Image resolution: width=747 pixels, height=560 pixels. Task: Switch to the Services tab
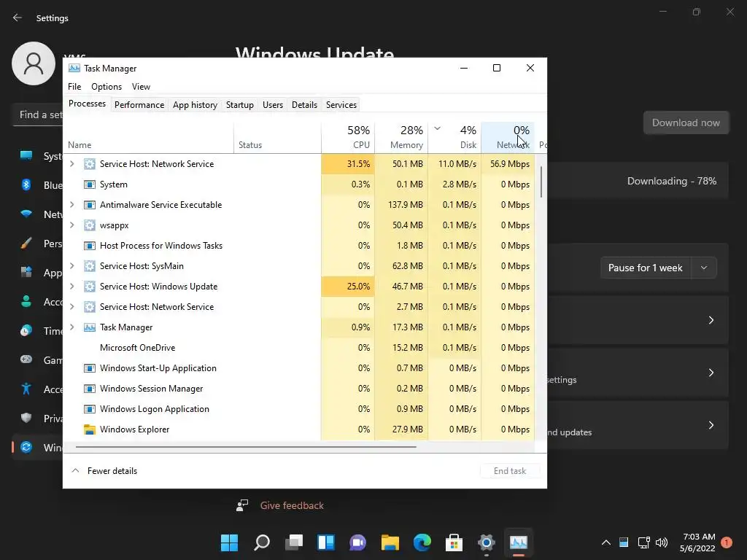pyautogui.click(x=341, y=105)
